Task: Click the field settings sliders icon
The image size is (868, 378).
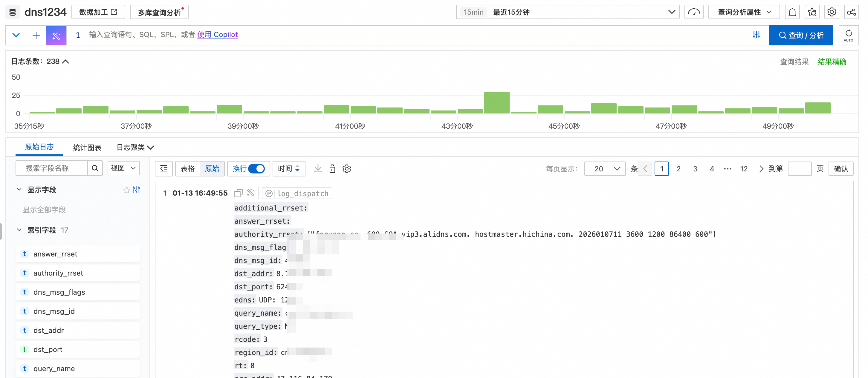Action: [137, 190]
